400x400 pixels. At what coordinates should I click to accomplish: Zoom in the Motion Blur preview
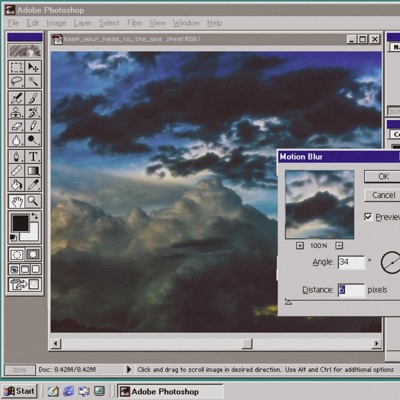coord(300,246)
